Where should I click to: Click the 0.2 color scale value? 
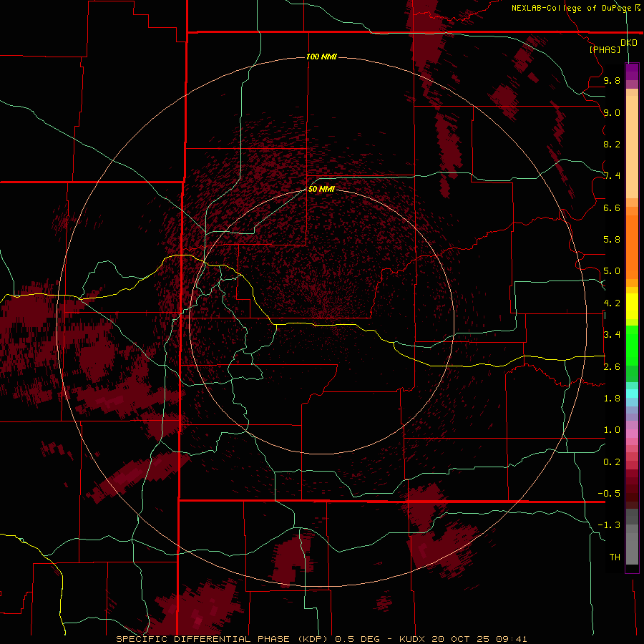click(612, 462)
